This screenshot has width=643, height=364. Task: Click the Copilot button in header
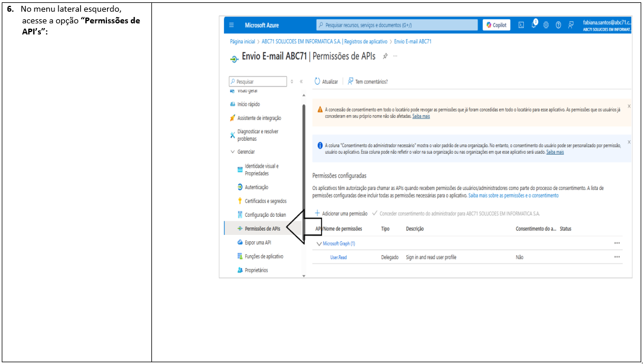click(x=496, y=25)
